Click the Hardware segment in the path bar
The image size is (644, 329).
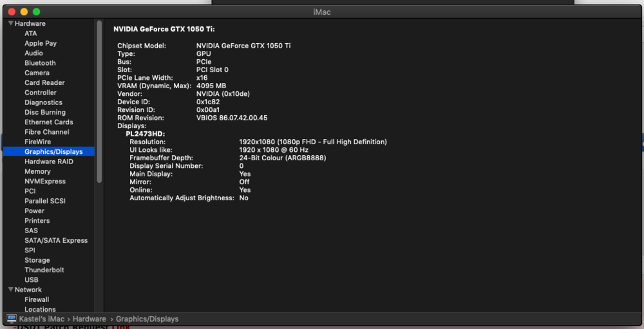coord(89,319)
